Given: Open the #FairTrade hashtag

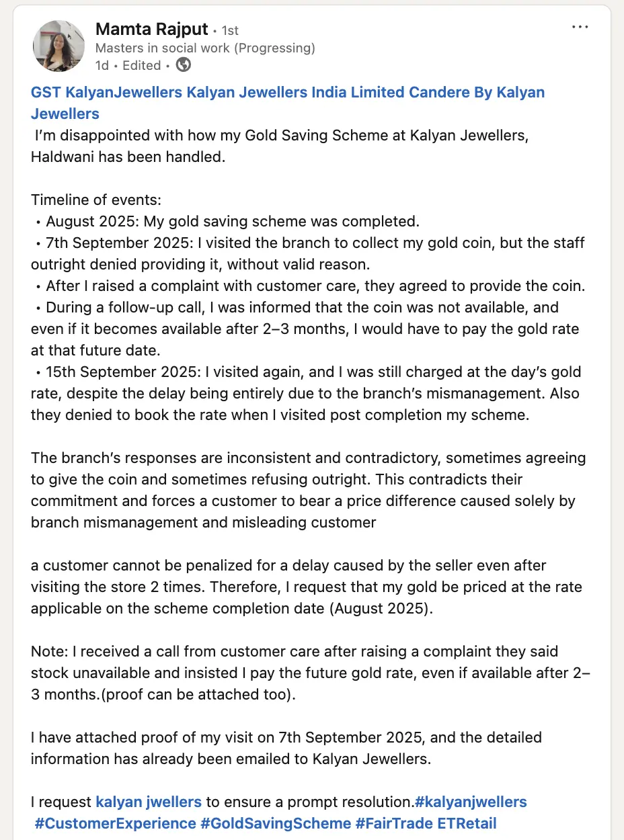Looking at the screenshot, I should pos(394,823).
